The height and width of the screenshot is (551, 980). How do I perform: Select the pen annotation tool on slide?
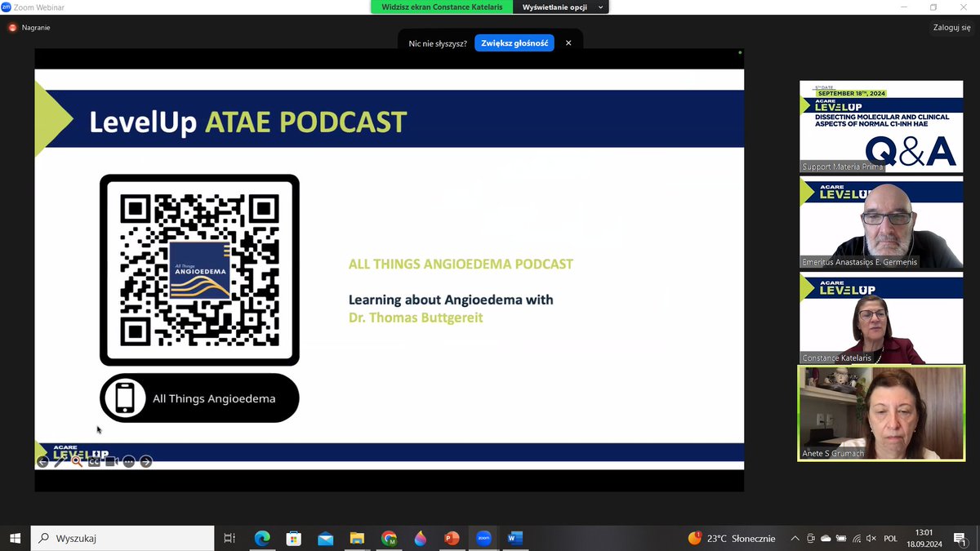click(60, 462)
